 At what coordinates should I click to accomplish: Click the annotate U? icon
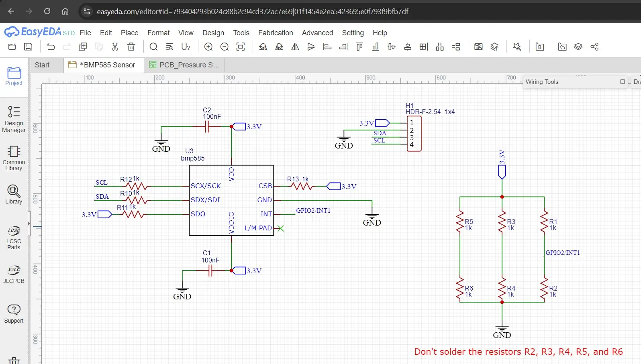coord(186,47)
